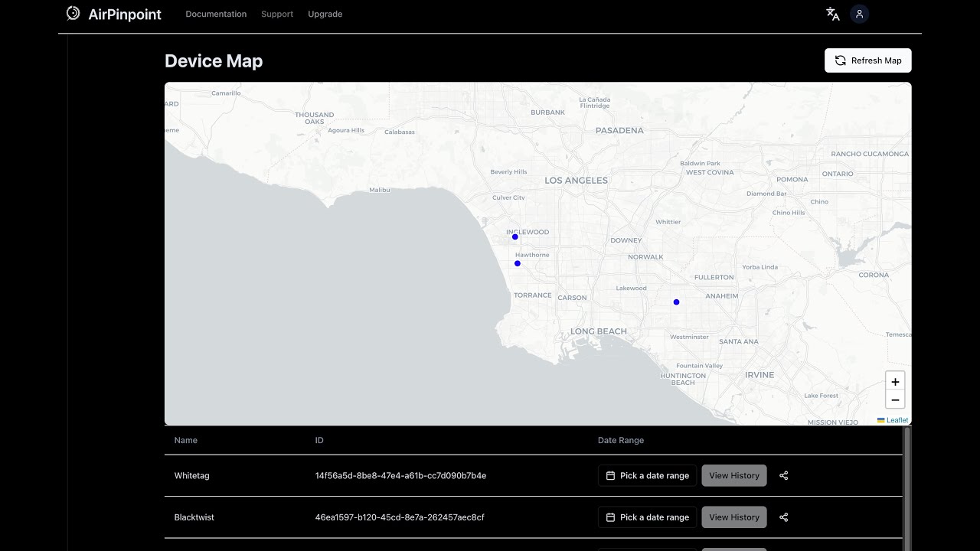Viewport: 980px width, 551px height.
Task: Open the Upgrade menu item
Action: pos(325,14)
